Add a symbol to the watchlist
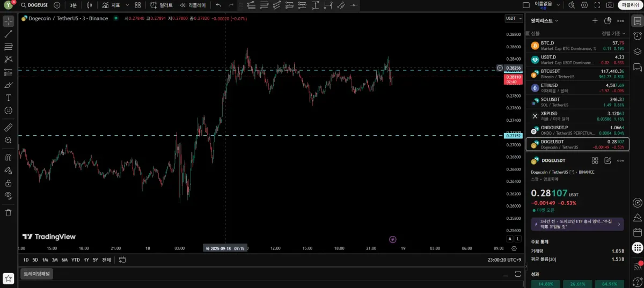The image size is (644, 288). pos(595,20)
